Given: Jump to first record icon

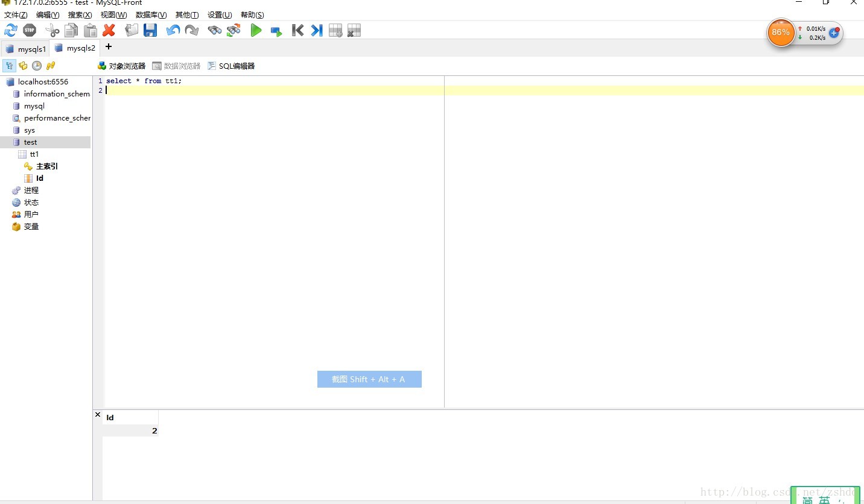Looking at the screenshot, I should coord(297,30).
